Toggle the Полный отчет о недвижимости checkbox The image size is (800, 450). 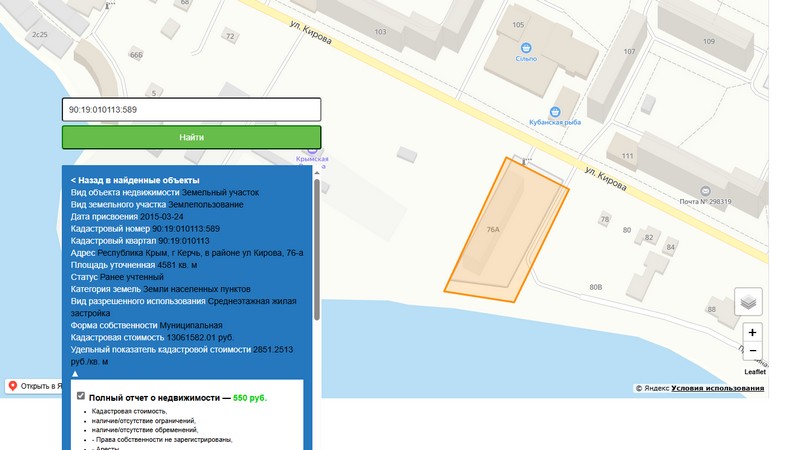coord(81,397)
